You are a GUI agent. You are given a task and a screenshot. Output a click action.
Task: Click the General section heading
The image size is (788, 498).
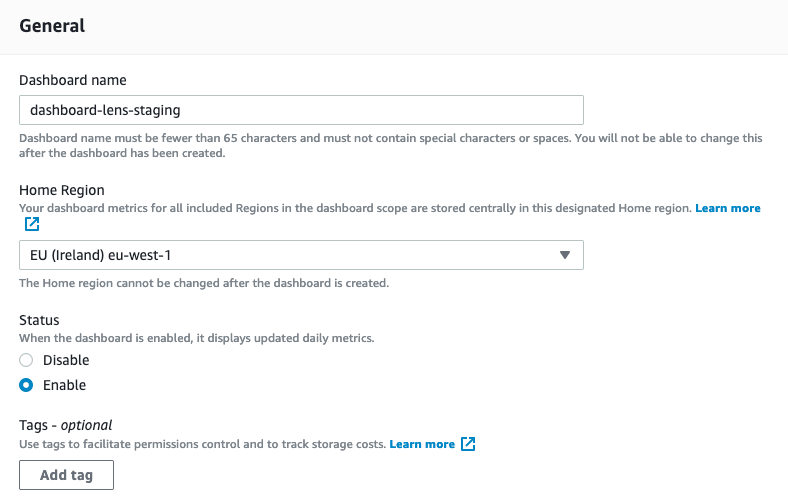[52, 26]
